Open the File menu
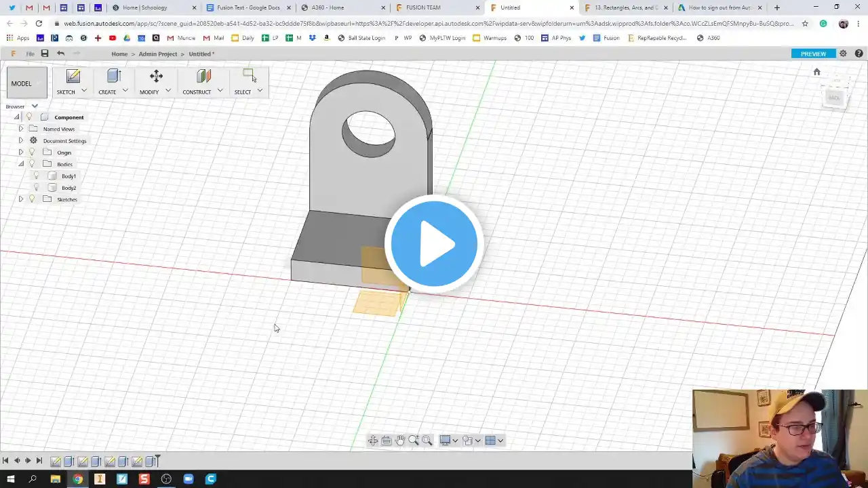Viewport: 868px width, 488px height. point(31,54)
